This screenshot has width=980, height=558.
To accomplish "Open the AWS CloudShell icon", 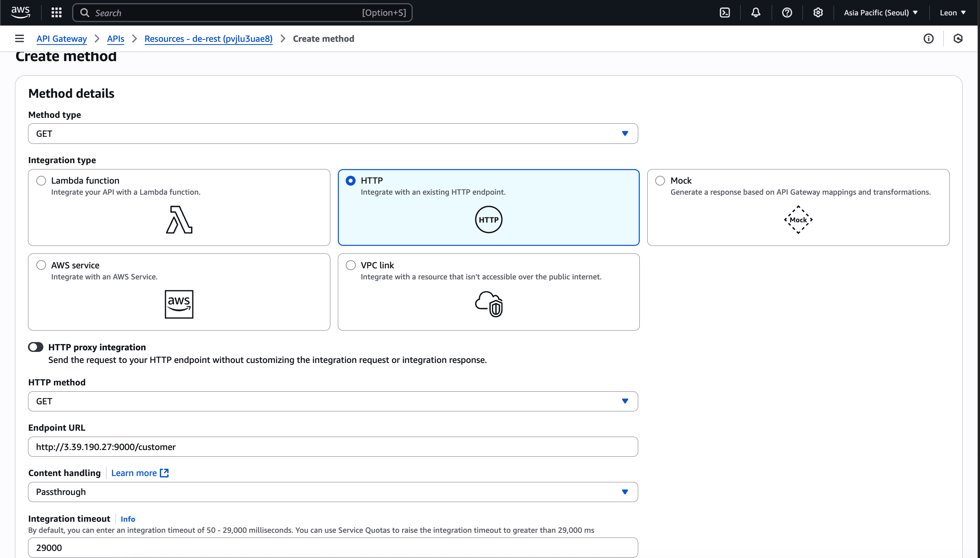I will [725, 13].
